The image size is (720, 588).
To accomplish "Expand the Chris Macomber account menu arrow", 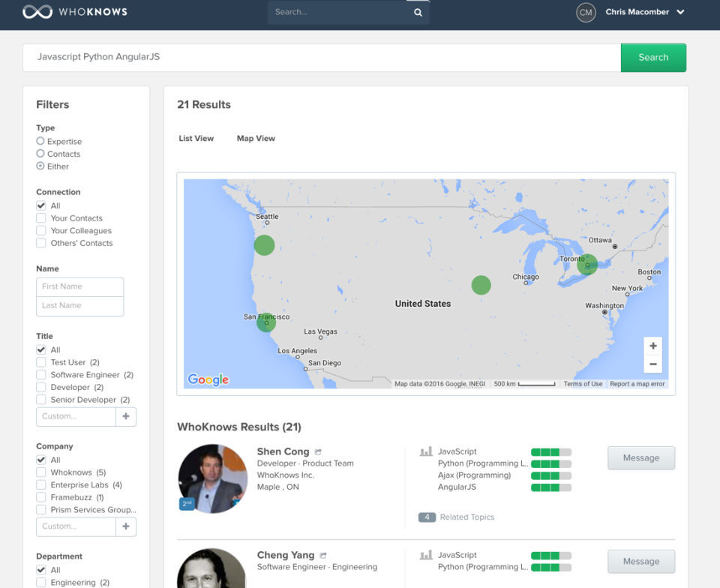I will tap(680, 12).
